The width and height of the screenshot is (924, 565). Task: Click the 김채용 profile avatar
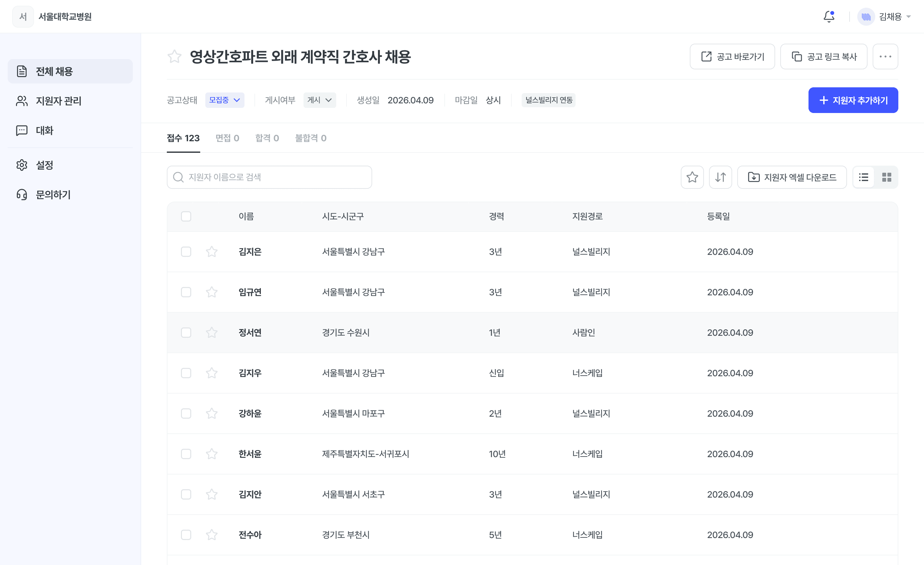[x=866, y=16]
